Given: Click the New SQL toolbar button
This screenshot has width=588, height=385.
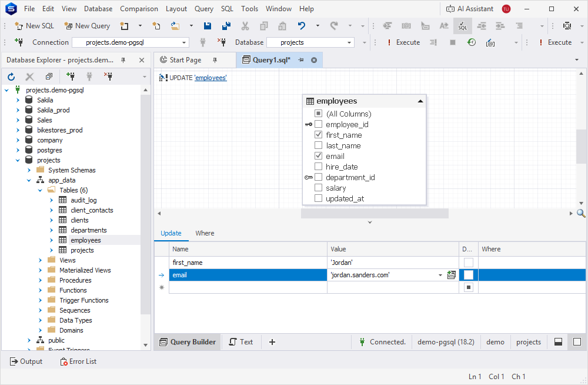Looking at the screenshot, I should click(35, 26).
